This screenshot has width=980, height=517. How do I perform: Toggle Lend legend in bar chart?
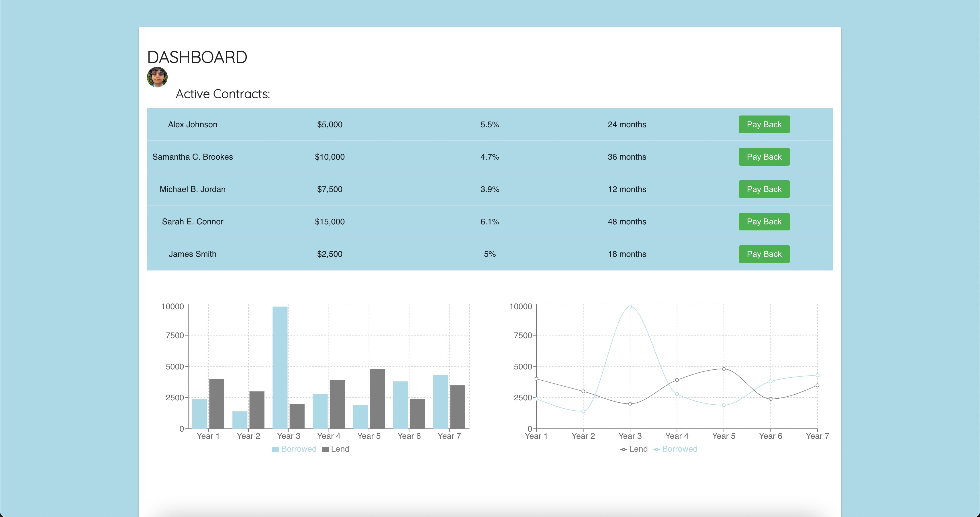pyautogui.click(x=336, y=449)
